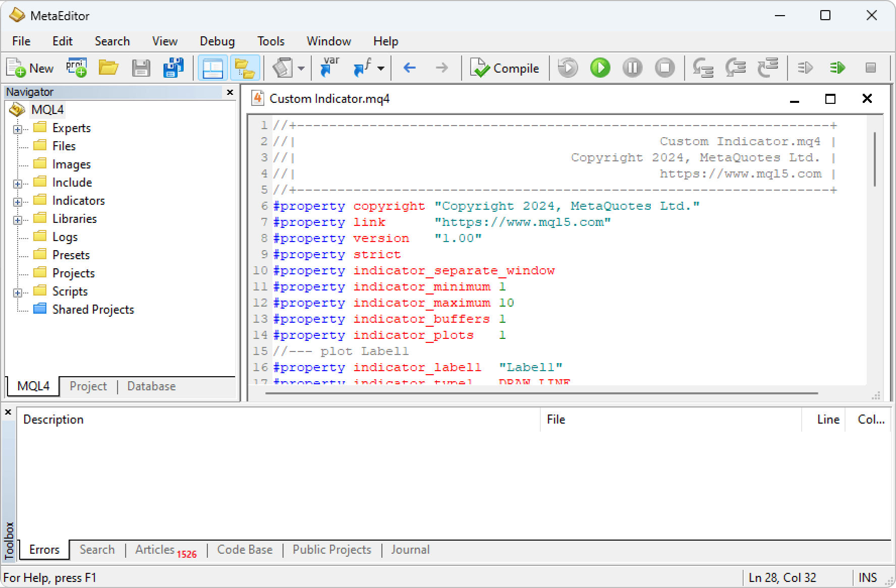Navigate back with the blue left arrow

pos(410,68)
